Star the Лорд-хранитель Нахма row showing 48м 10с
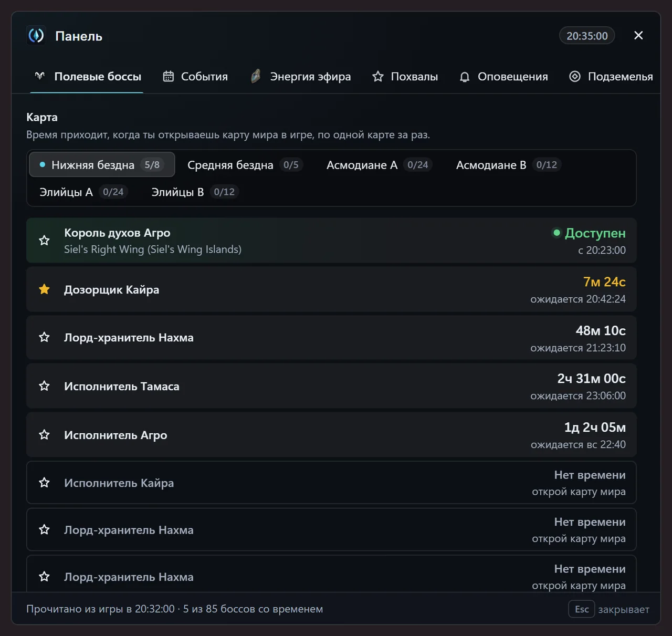 (44, 337)
